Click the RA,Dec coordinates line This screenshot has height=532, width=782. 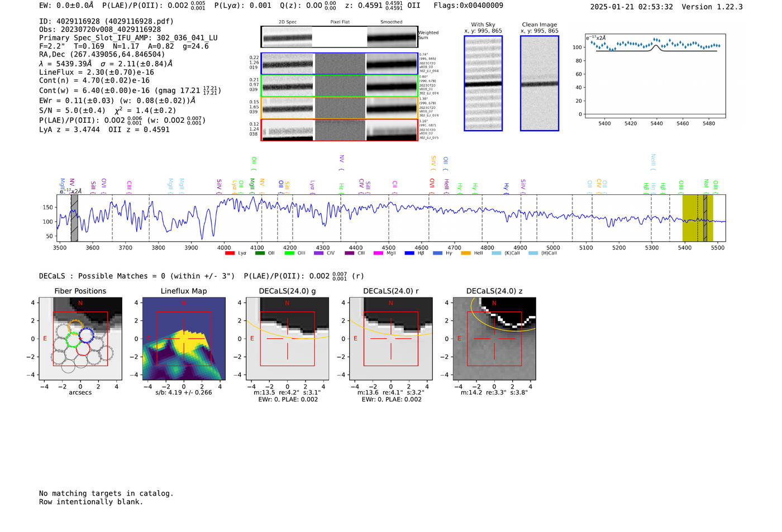[102, 54]
